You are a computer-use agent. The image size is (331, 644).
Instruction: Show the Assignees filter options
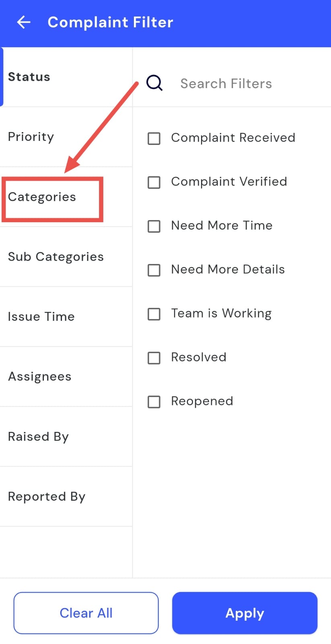(39, 377)
